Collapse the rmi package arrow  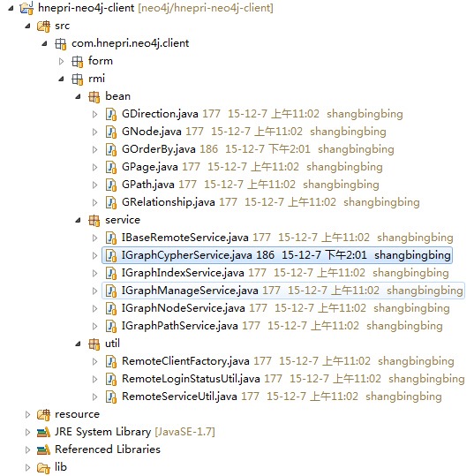point(61,79)
